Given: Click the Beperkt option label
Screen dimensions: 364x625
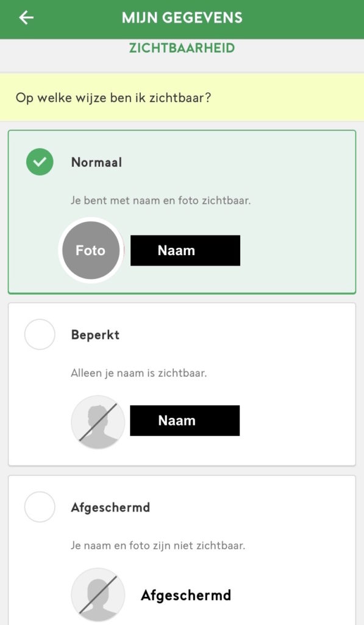Looking at the screenshot, I should 95,335.
